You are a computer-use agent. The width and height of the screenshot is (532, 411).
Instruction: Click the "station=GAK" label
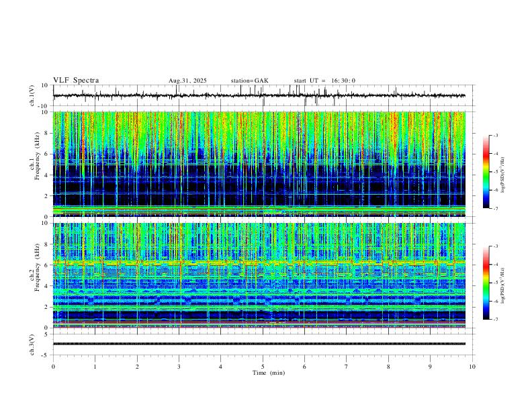tap(249, 81)
